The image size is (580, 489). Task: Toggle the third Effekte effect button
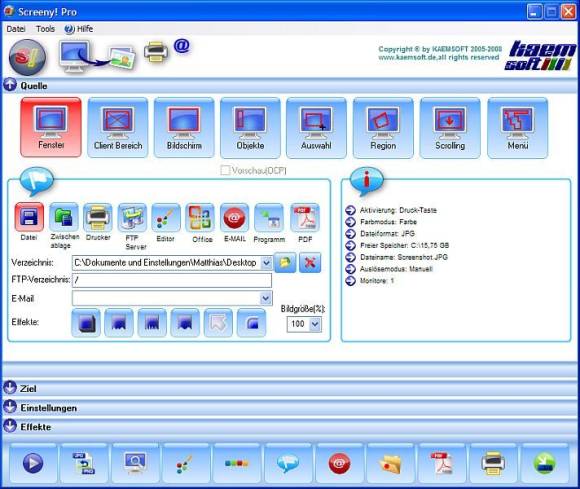point(152,323)
